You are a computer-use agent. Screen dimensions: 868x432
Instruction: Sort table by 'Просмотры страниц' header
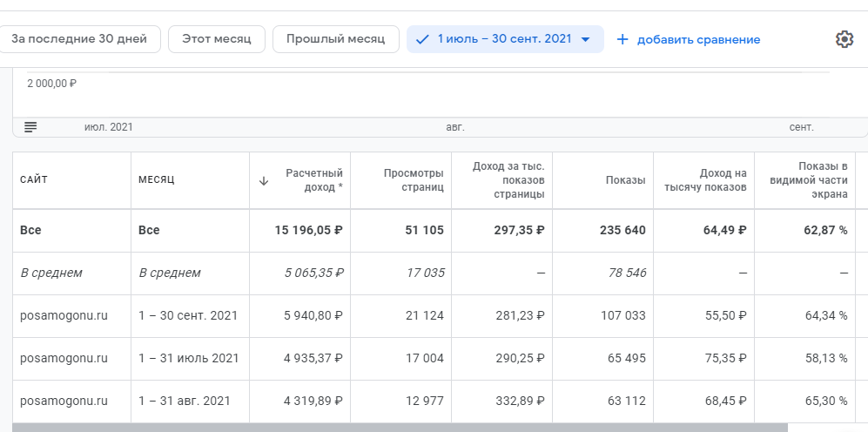click(x=414, y=179)
